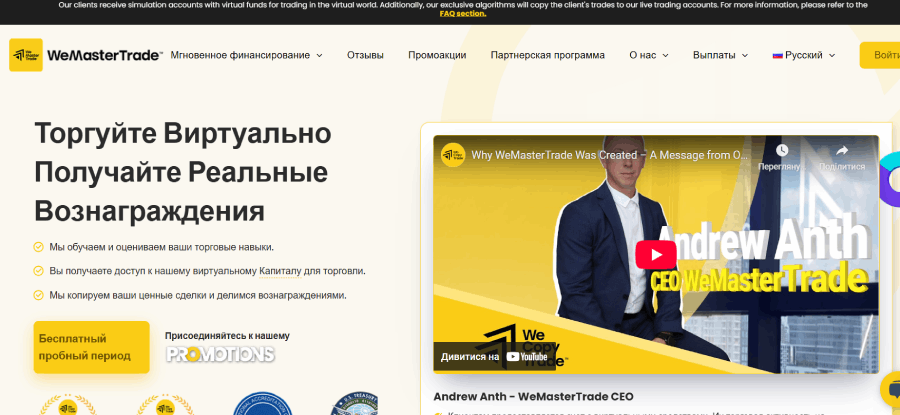Play the YouTube video
Image resolution: width=900 pixels, height=415 pixels.
tap(656, 254)
